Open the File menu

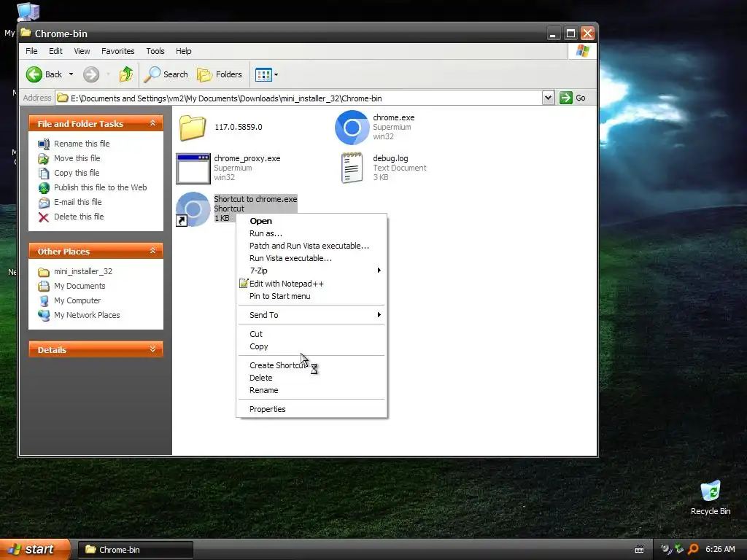pos(31,51)
